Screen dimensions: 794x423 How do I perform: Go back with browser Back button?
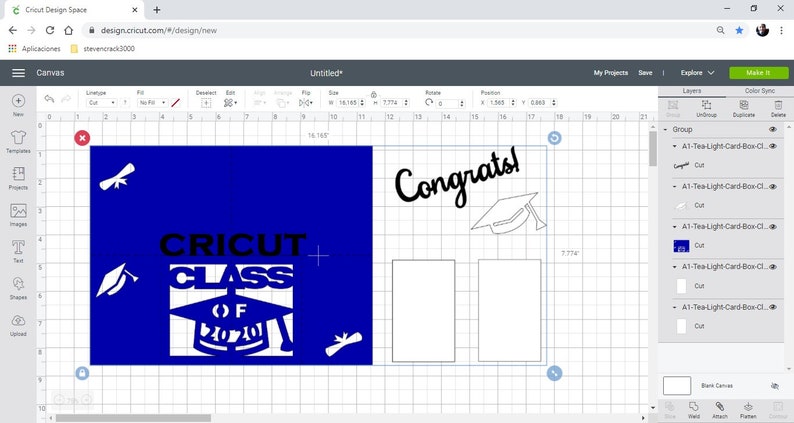click(x=13, y=30)
